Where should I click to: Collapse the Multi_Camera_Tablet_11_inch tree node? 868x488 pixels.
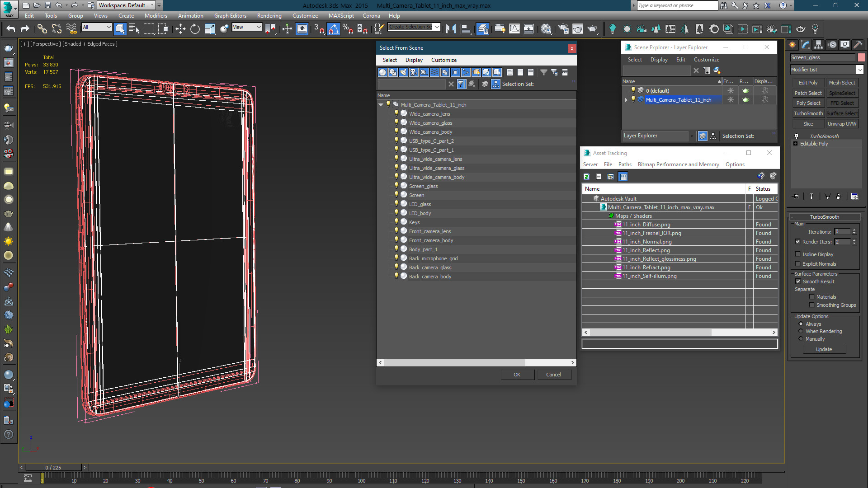click(x=381, y=105)
